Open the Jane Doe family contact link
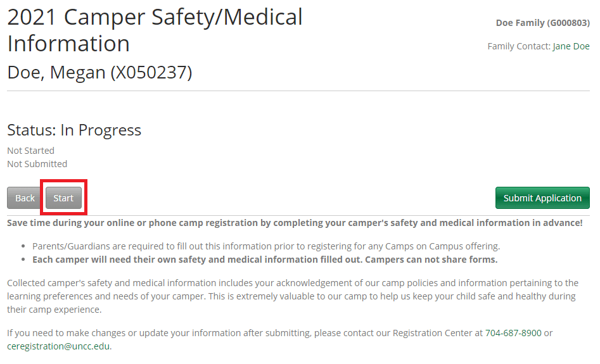 pos(571,46)
